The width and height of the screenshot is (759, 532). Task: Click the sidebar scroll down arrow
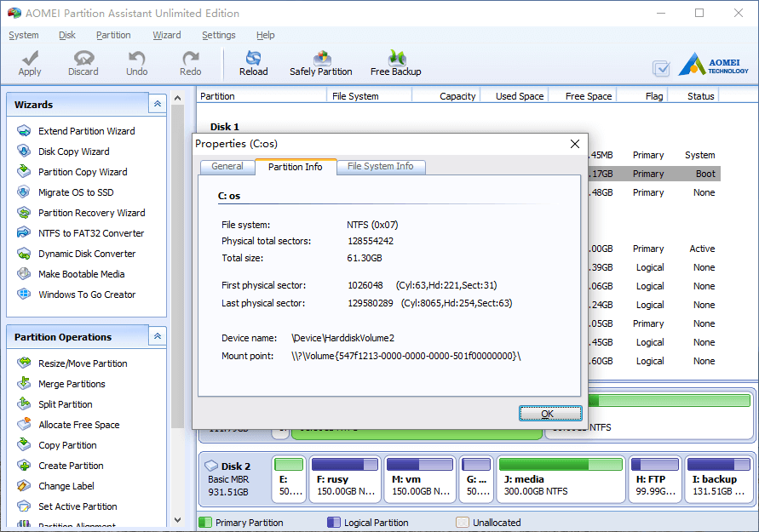(178, 520)
